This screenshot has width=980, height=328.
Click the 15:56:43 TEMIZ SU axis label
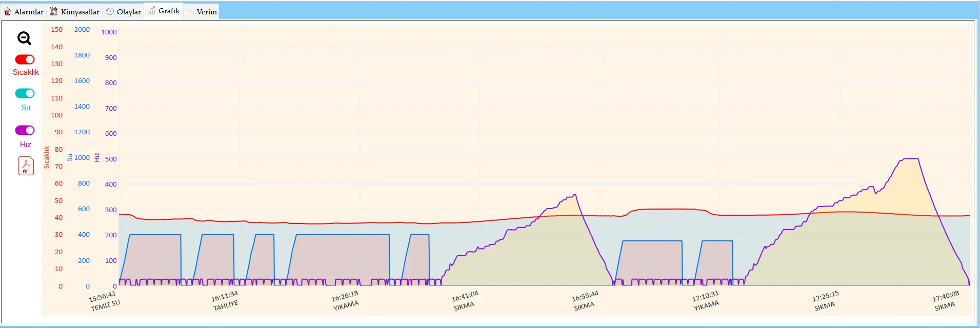[x=104, y=301]
